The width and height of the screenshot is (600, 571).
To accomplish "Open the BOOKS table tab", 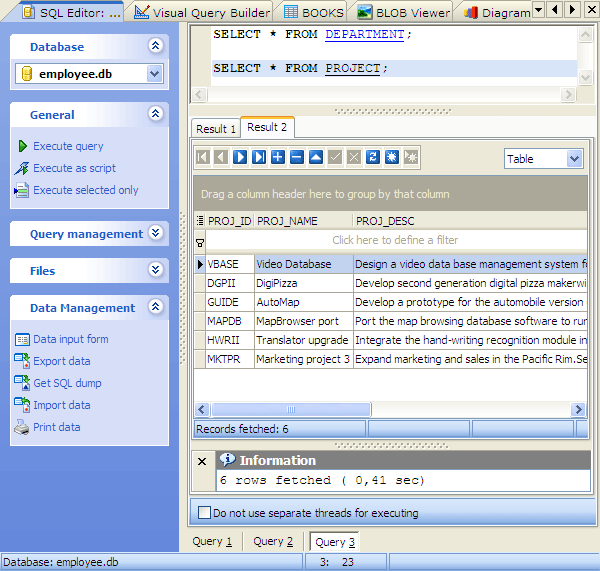I will (x=314, y=13).
